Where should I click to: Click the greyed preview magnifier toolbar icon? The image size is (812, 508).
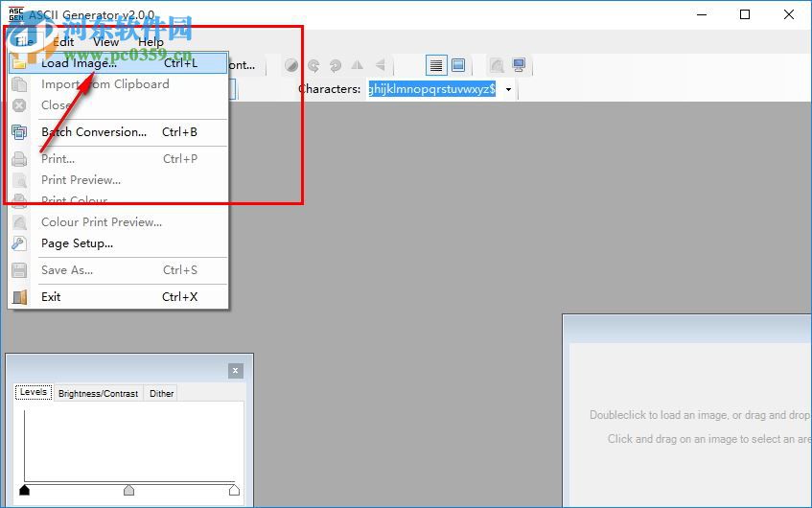click(x=498, y=65)
